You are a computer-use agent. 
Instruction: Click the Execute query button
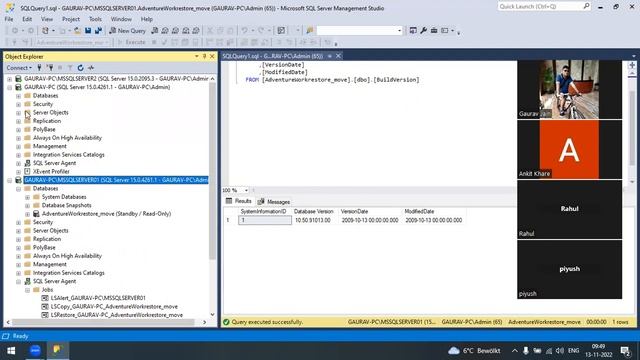[x=131, y=42]
